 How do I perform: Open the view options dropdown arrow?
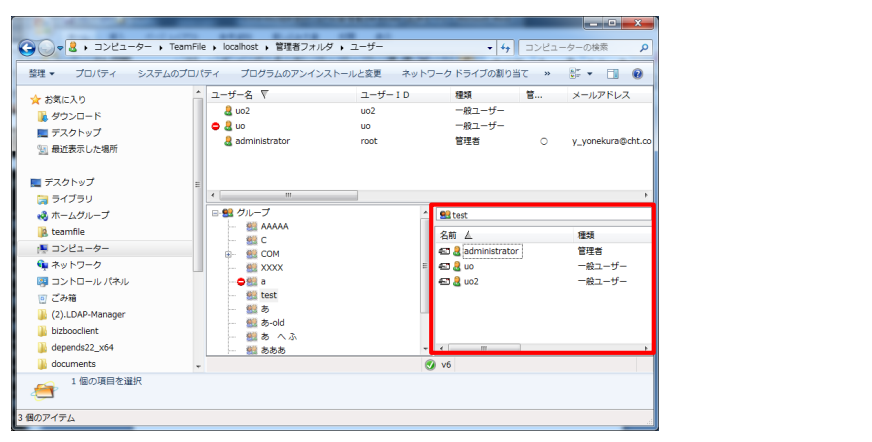pyautogui.click(x=590, y=74)
